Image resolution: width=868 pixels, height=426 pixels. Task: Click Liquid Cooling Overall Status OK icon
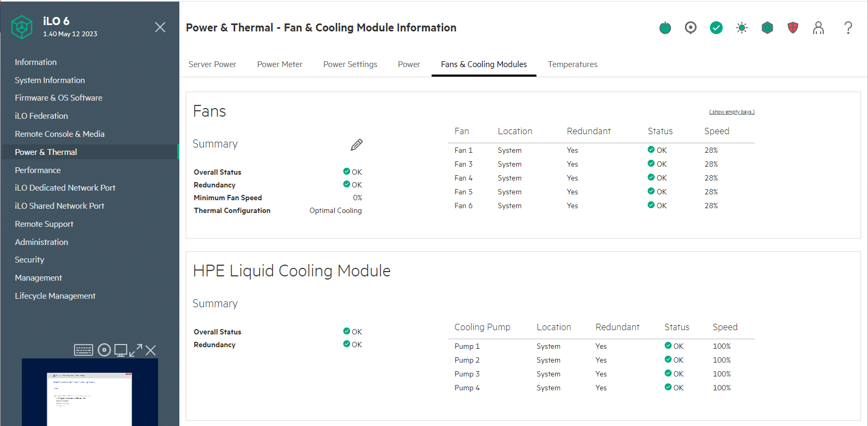(x=346, y=331)
